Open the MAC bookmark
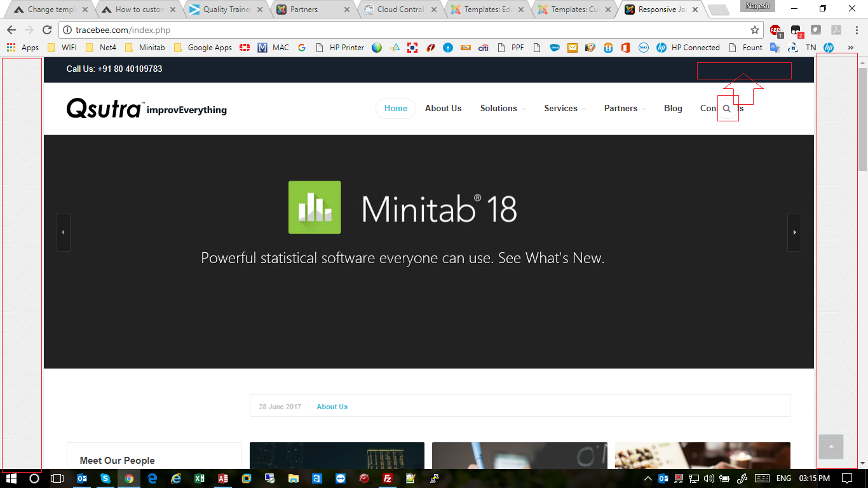868x488 pixels. click(273, 48)
